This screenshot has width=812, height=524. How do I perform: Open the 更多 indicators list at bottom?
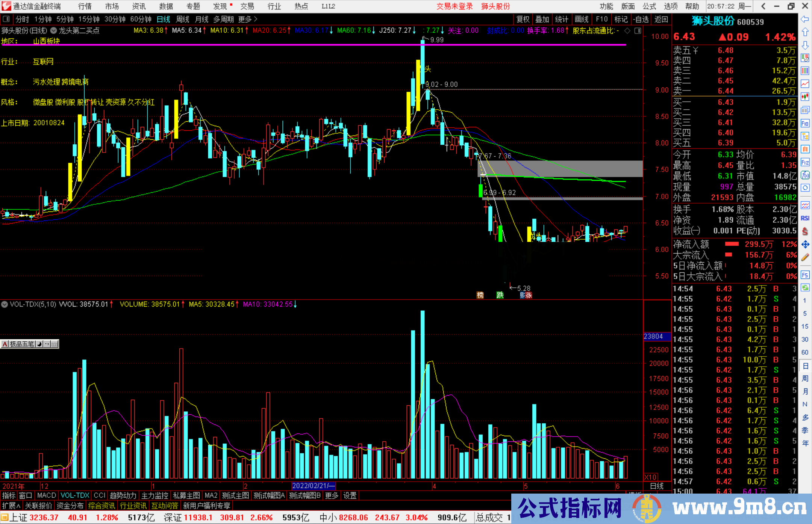coord(332,495)
